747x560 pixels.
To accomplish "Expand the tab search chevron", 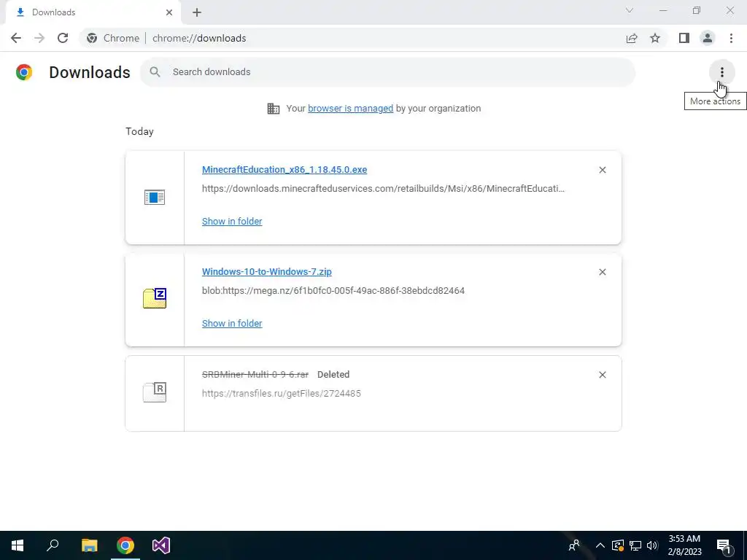I will (x=630, y=10).
